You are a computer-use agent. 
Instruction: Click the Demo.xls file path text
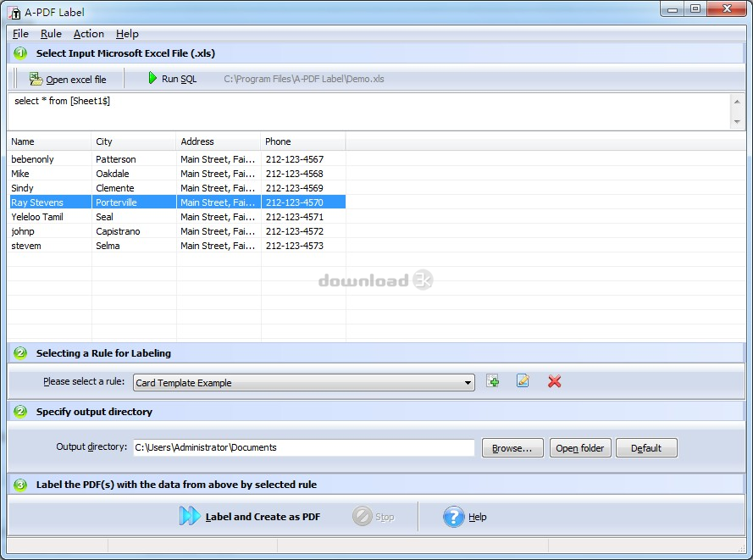[304, 79]
